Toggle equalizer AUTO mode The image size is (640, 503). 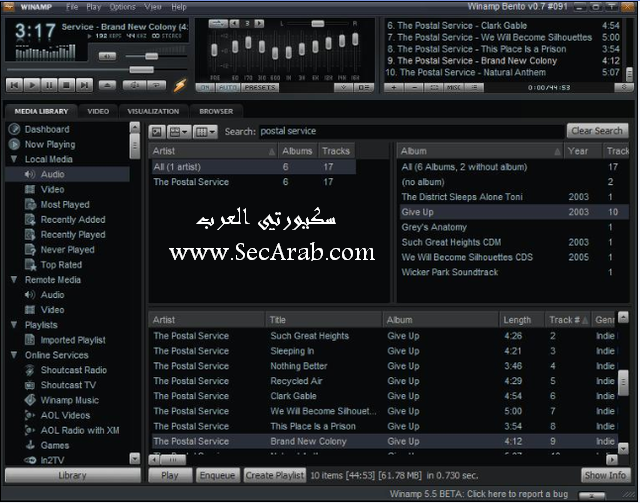[228, 87]
